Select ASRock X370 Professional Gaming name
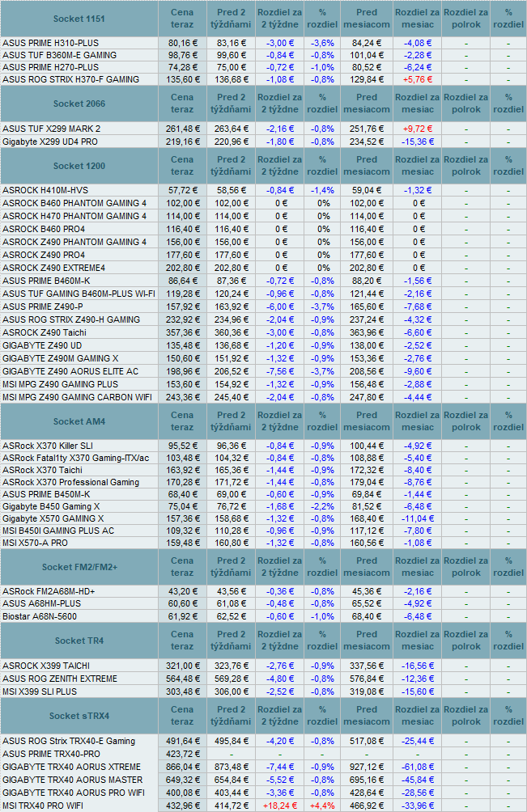Viewport: 527px width, 812px height. pyautogui.click(x=71, y=482)
